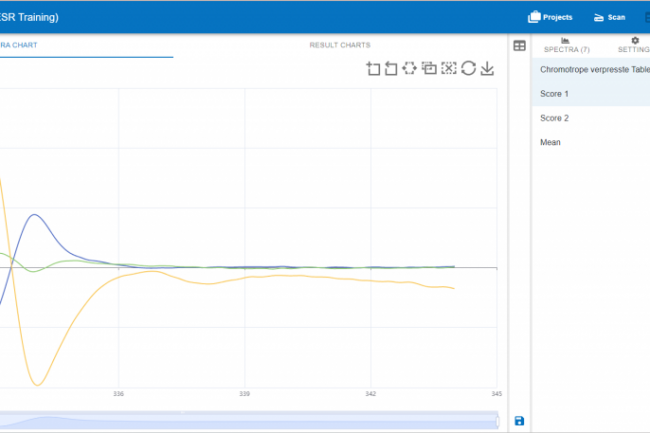Image resolution: width=650 pixels, height=433 pixels.
Task: Open the data table view icon
Action: [519, 46]
